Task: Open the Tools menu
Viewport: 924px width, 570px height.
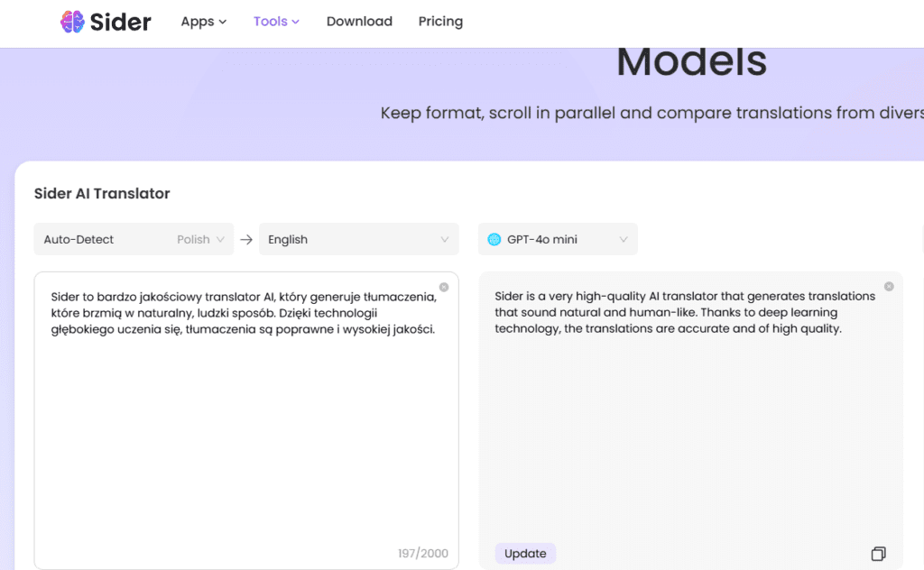Action: 275,22
